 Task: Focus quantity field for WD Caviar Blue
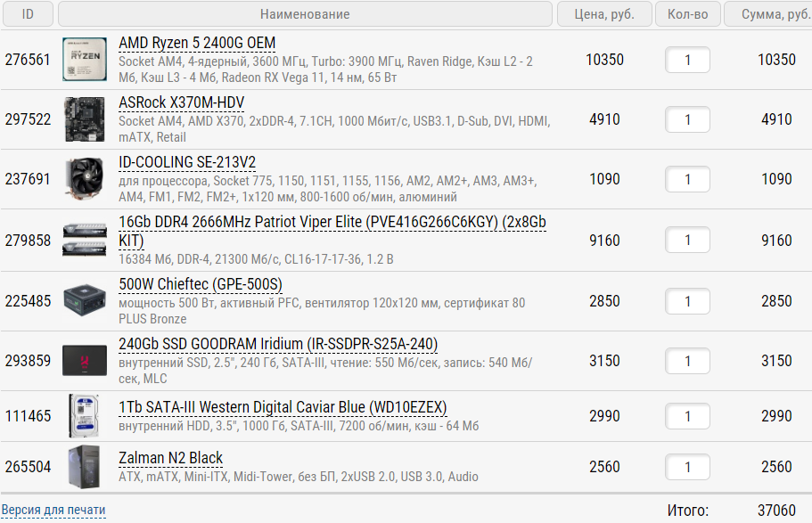(x=687, y=416)
